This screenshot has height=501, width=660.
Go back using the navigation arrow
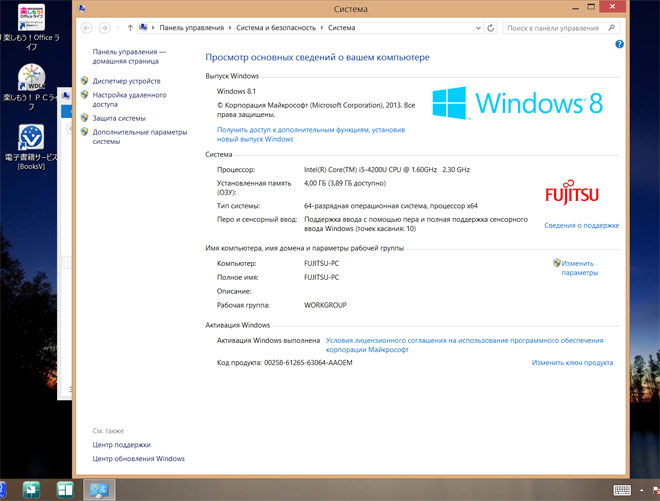pyautogui.click(x=87, y=28)
